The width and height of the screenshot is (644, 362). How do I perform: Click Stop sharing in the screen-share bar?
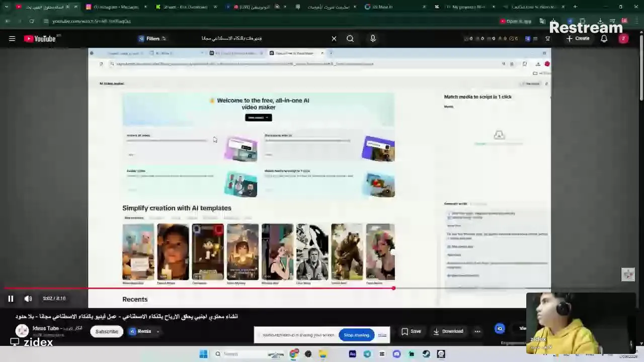coord(356,335)
